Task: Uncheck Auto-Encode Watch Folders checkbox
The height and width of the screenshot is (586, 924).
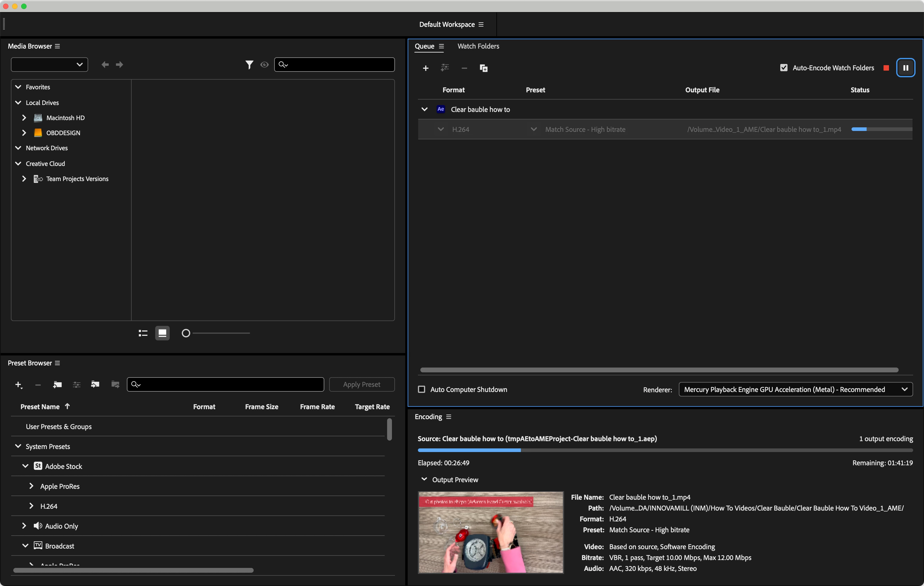Action: pyautogui.click(x=784, y=68)
